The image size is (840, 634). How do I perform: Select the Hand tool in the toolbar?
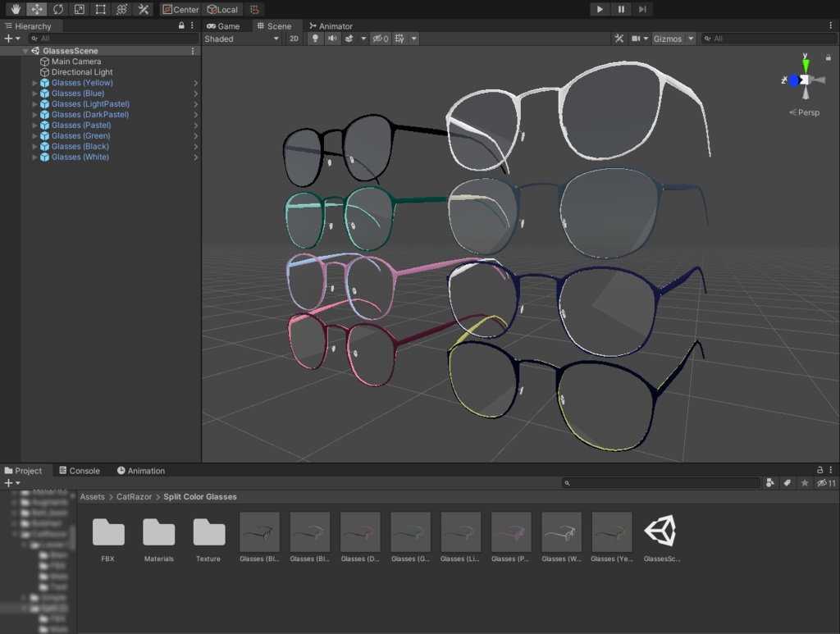tap(15, 9)
